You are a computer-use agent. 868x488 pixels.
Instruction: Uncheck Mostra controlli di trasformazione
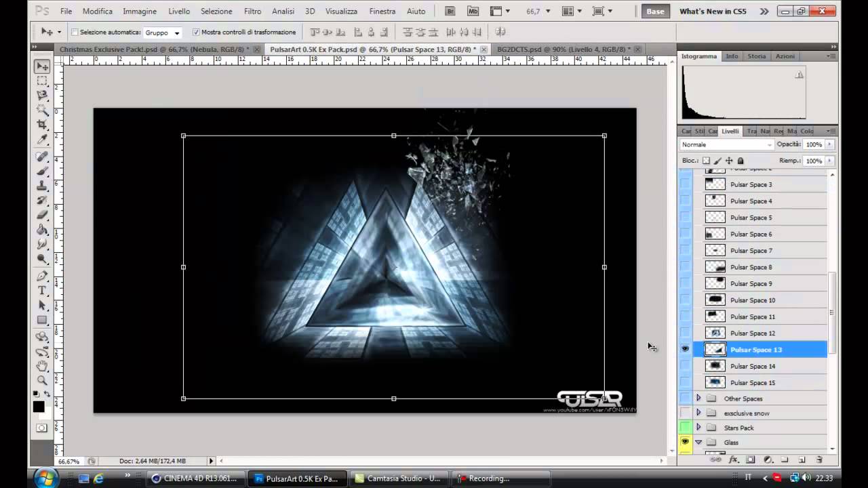(x=196, y=32)
